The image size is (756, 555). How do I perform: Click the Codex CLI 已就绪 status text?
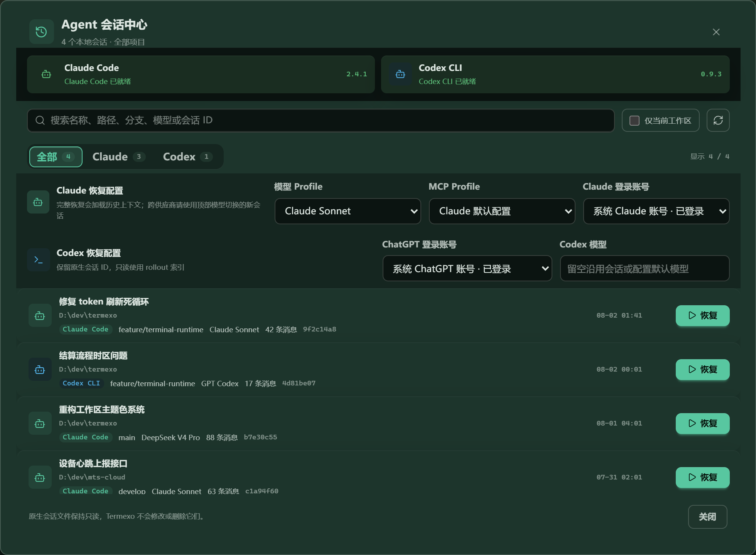447,81
